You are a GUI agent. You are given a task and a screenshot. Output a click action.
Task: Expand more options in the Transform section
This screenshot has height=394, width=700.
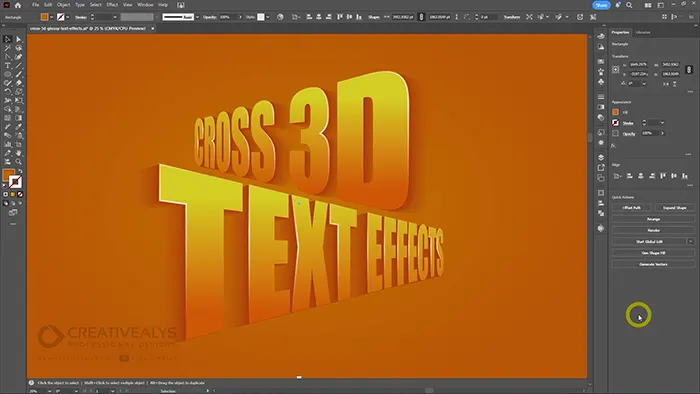click(x=690, y=91)
